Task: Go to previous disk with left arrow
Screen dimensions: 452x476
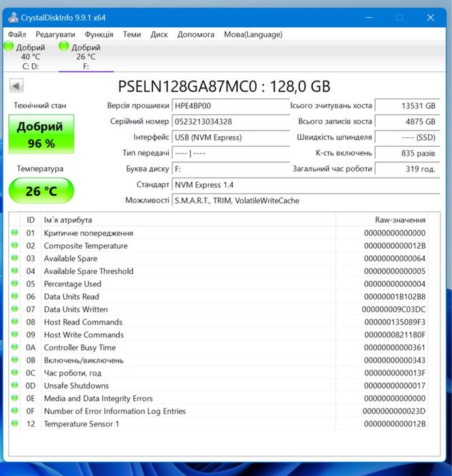Action: 16,86
